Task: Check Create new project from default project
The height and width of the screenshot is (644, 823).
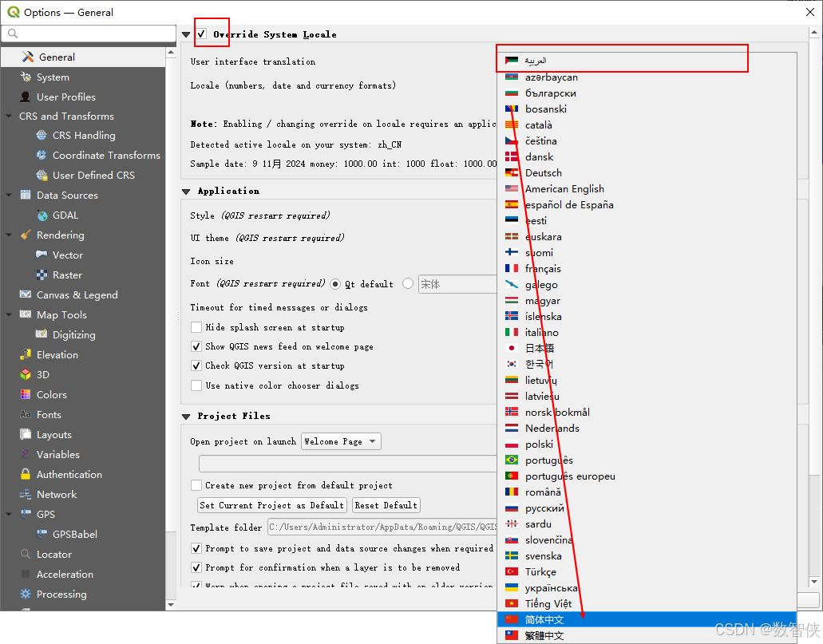Action: 196,485
